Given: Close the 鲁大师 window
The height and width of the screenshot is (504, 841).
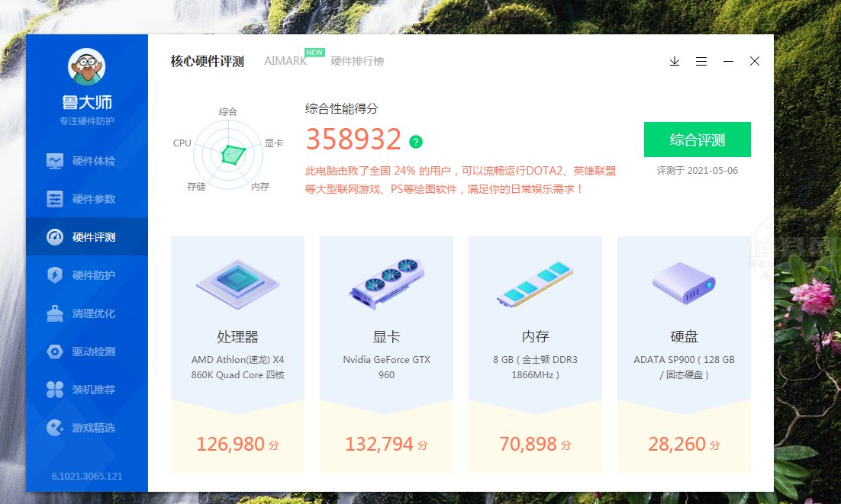Looking at the screenshot, I should pyautogui.click(x=755, y=61).
